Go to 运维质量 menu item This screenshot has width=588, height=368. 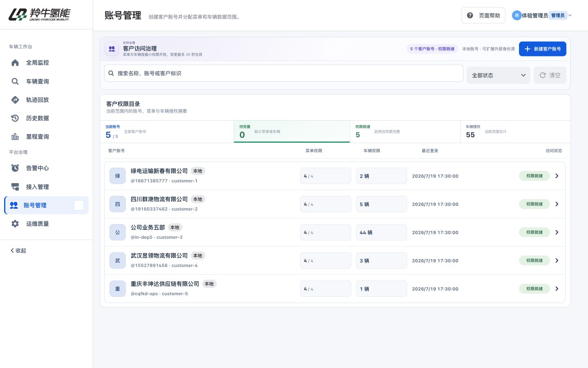tap(47, 224)
